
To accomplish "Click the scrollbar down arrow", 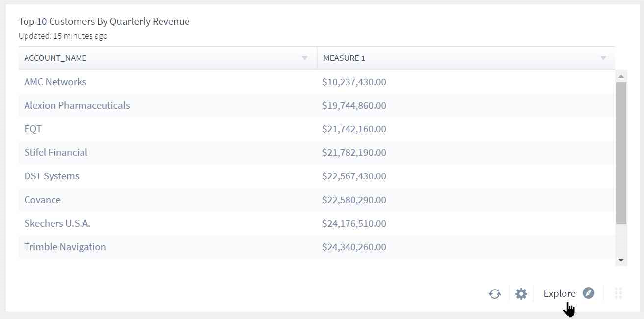I will 621,260.
